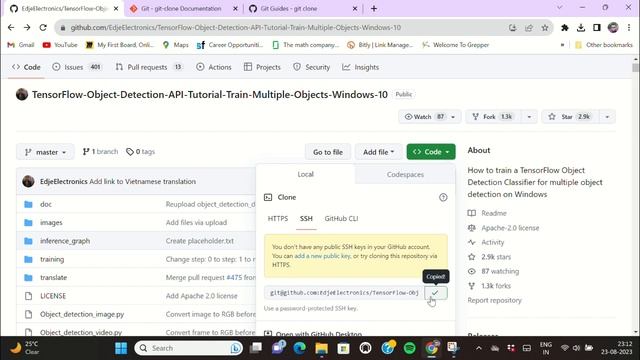
Task: Click the Fork button
Action: 494,117
